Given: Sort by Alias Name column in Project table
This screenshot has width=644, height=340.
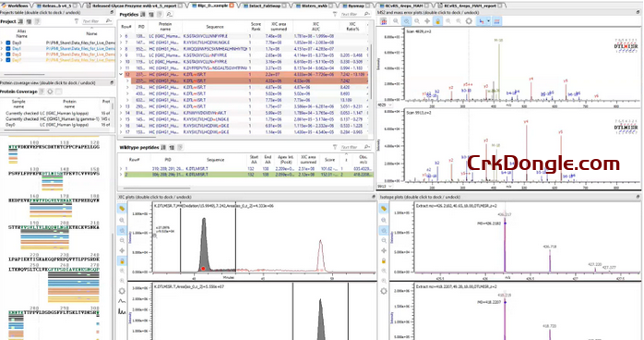Looking at the screenshot, I should 21,33.
